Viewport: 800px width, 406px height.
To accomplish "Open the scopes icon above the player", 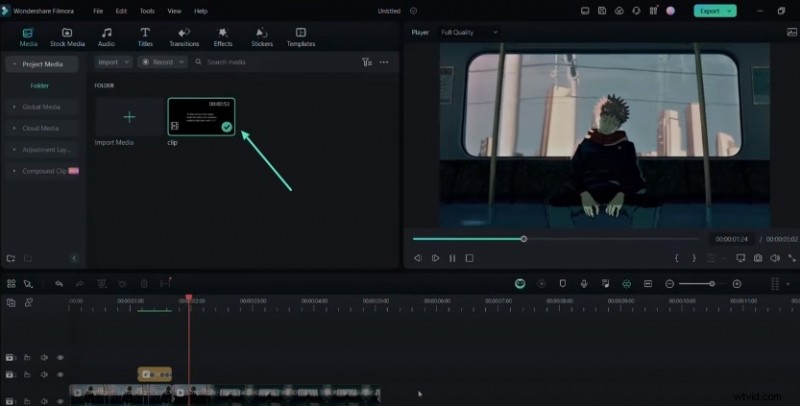I will tap(792, 32).
